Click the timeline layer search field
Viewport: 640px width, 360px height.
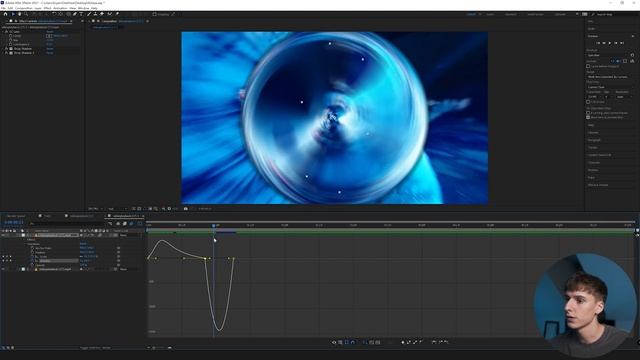pos(67,223)
